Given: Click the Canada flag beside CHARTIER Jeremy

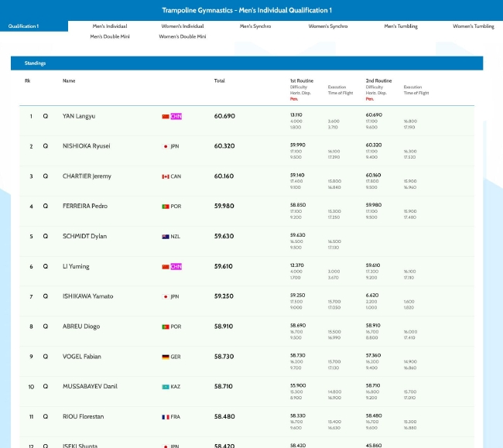Looking at the screenshot, I should [166, 176].
